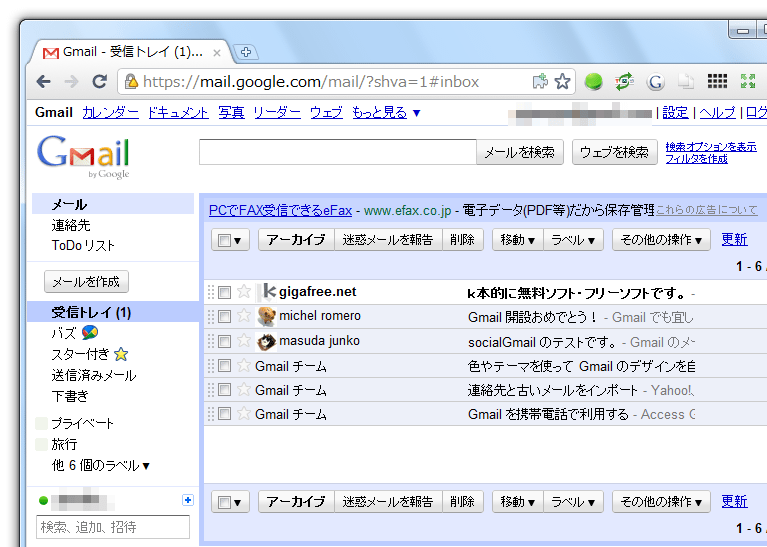Viewport: 767px width, 547px height.
Task: Click メールを検索 button
Action: click(519, 152)
